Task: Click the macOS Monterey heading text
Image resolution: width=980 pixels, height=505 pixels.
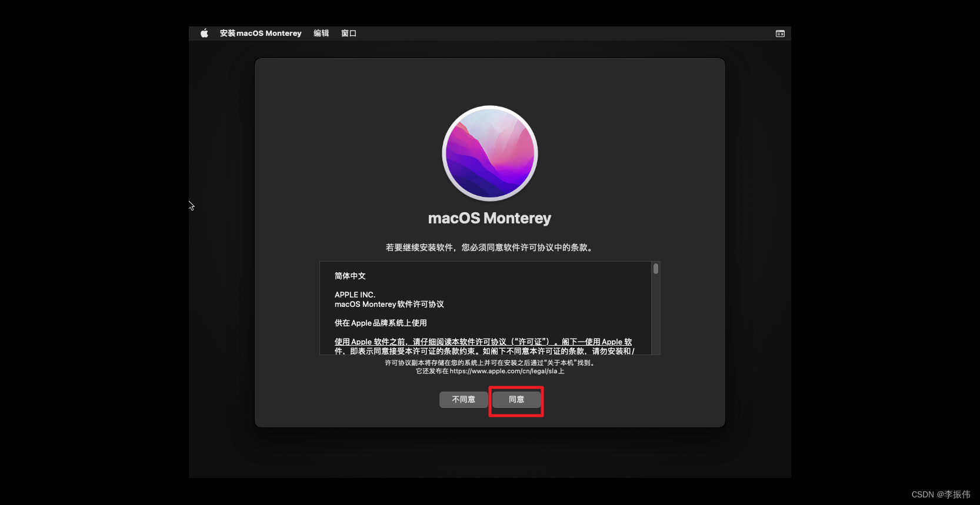Action: (489, 218)
